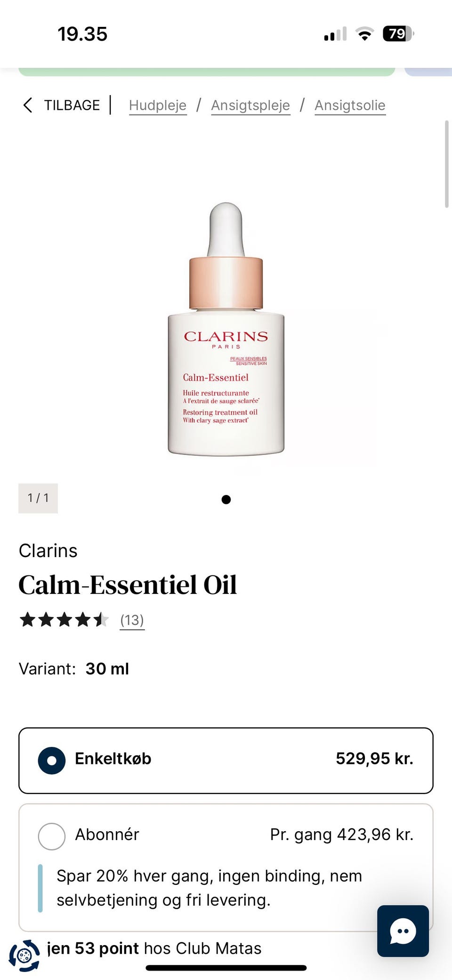Tap the Wi-Fi status icon

click(364, 34)
